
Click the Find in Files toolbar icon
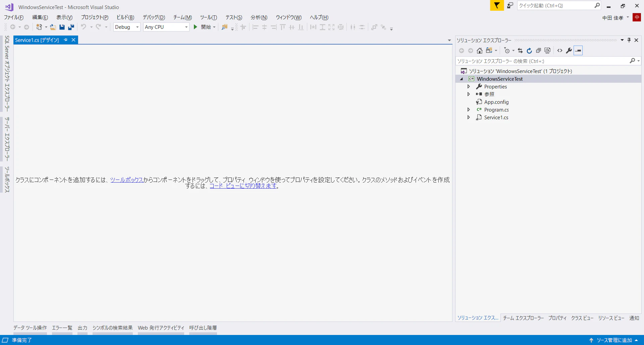click(224, 27)
